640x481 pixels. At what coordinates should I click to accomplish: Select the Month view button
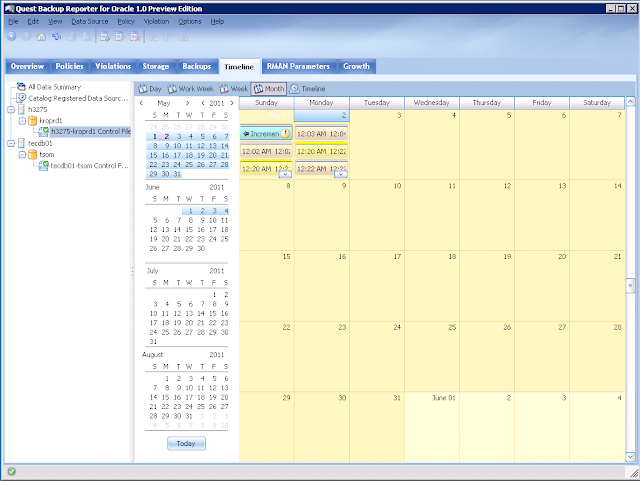pyautogui.click(x=269, y=89)
